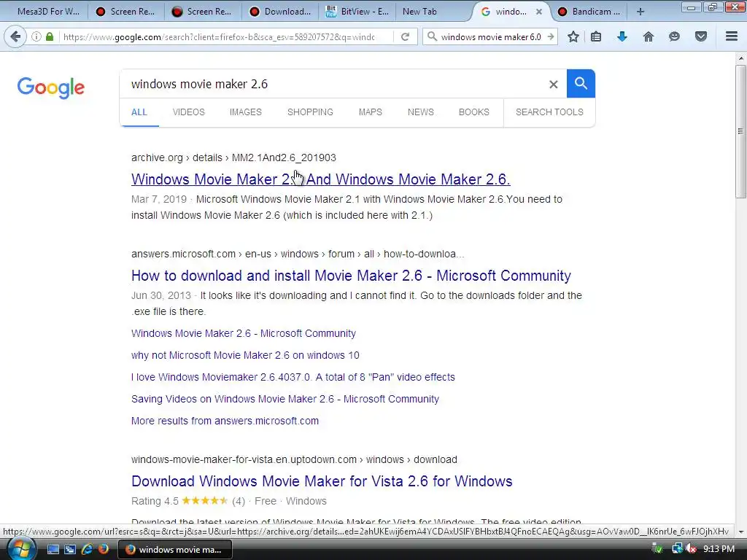
Task: Click scrollbar up arrow
Action: pos(740,58)
